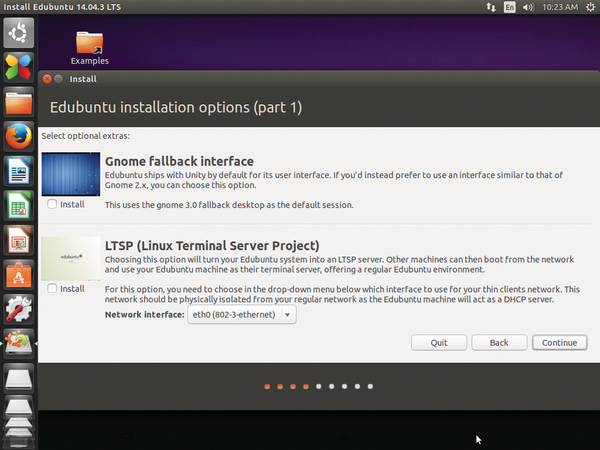
Task: Open the sound volume indicator
Action: click(528, 7)
